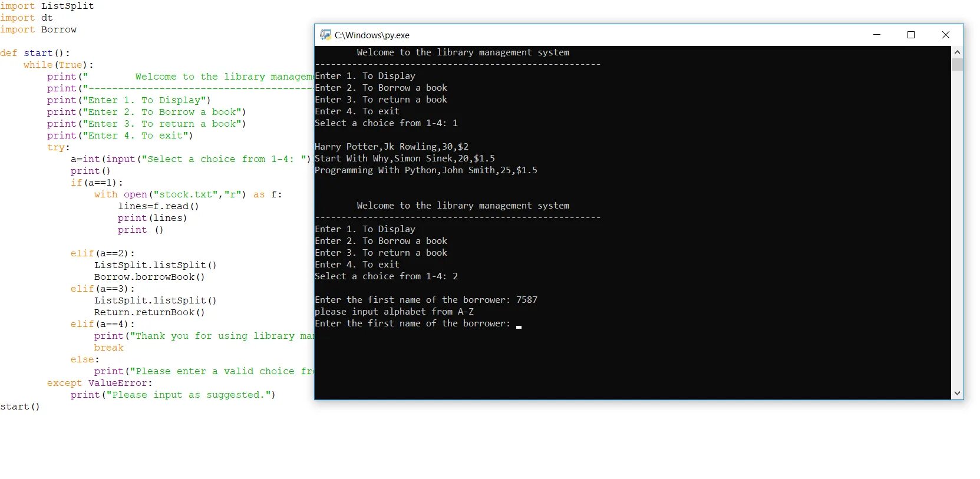Minimize the C:\Windows\py.exe console window

point(877,35)
